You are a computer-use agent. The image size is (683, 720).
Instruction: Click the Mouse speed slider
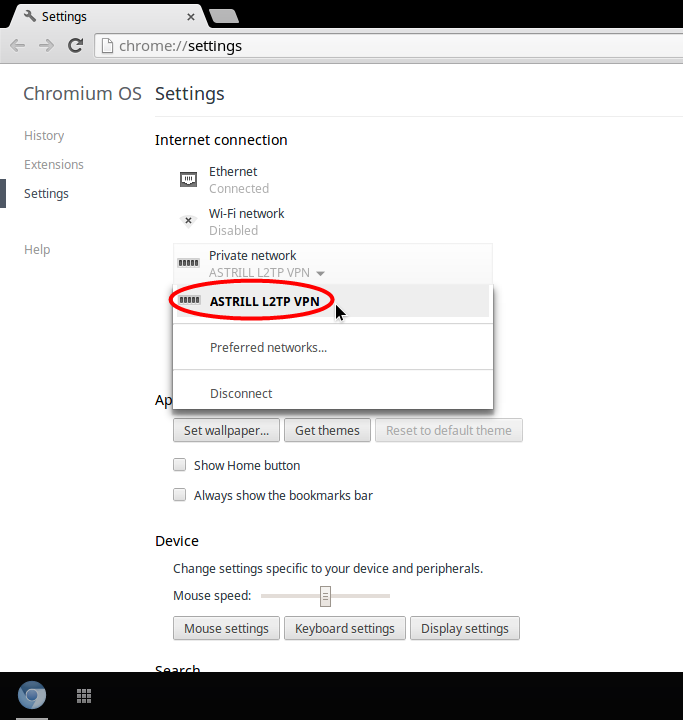click(325, 596)
